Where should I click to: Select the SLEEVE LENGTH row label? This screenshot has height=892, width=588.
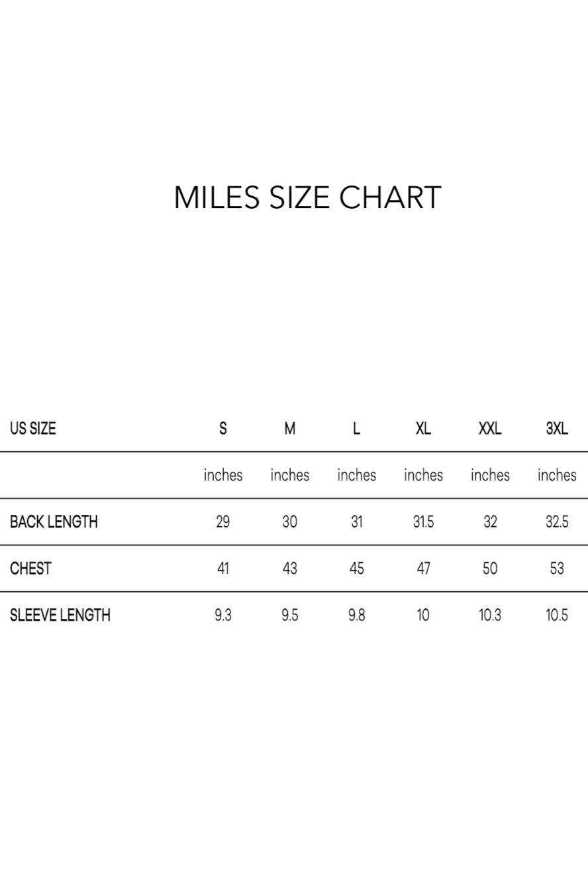pos(60,615)
